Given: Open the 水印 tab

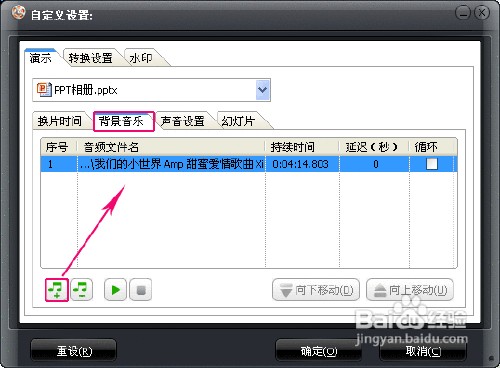Looking at the screenshot, I should click(141, 58).
